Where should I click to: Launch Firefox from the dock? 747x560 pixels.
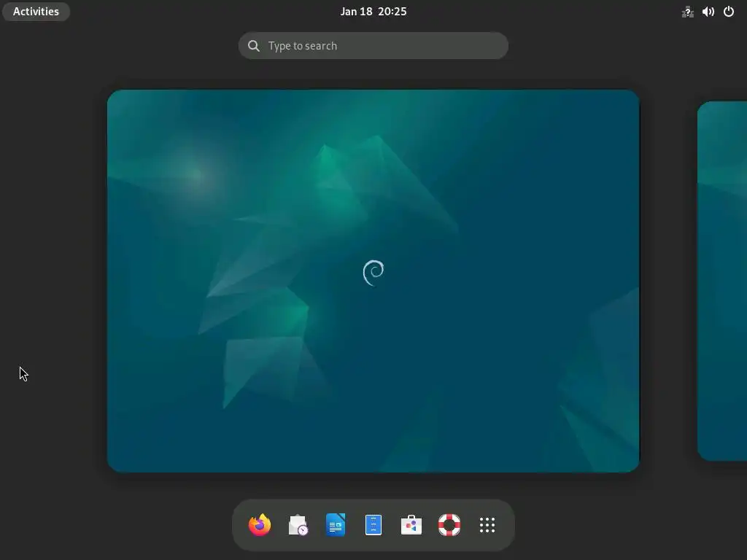260,525
